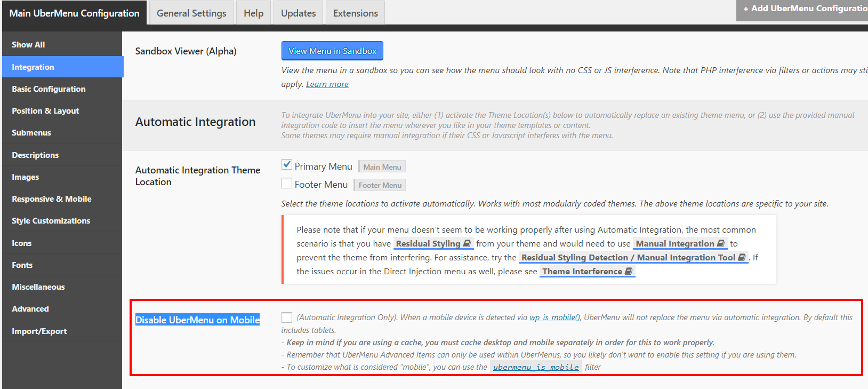
Task: Open the ubermenu_is_mobile filter link
Action: [x=536, y=367]
